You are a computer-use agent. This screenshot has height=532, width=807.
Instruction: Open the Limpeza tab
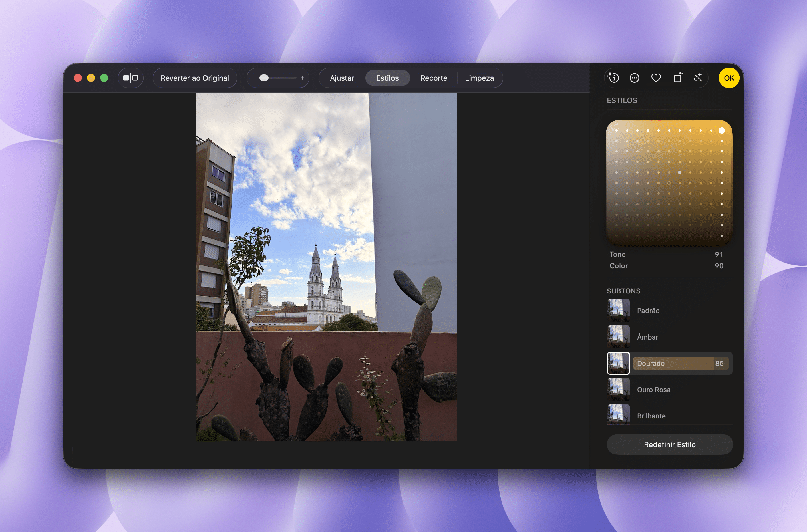point(479,78)
